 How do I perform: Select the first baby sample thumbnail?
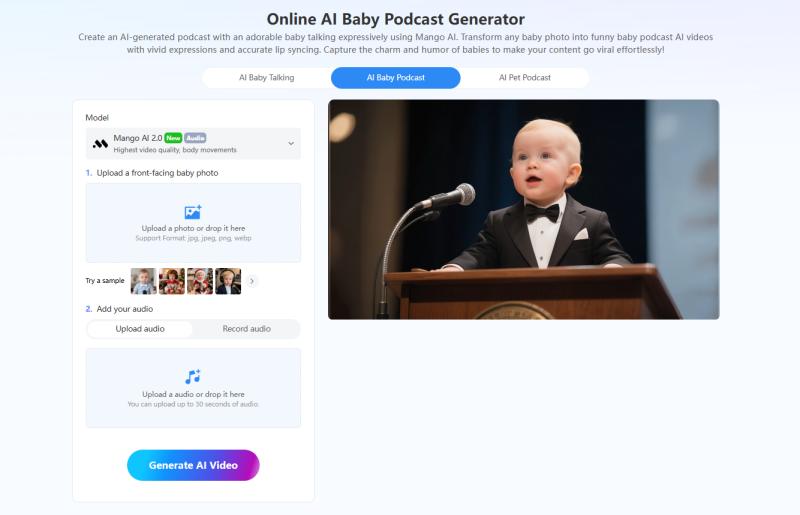(x=143, y=281)
